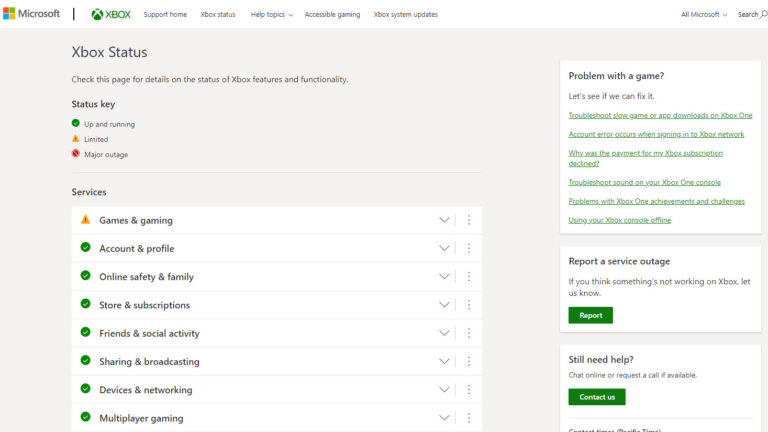Screen dimensions: 768x432
Task: Open Xbox system updates
Action: click(406, 15)
